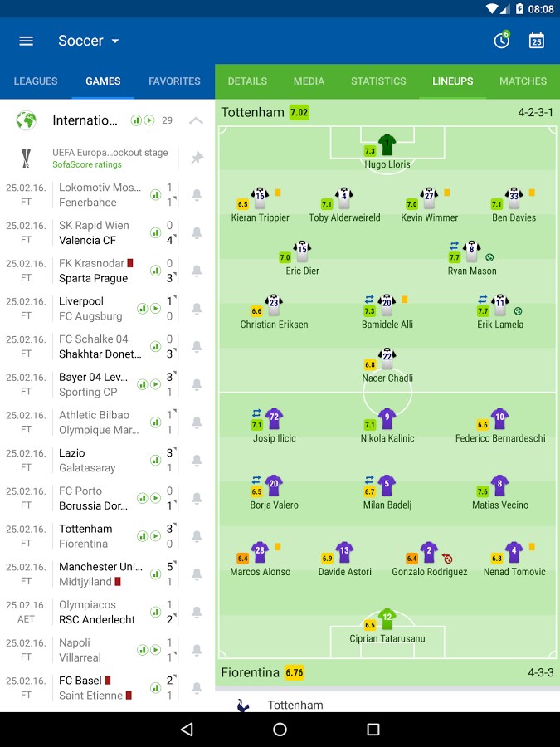Open the navigation drawer menu
The width and height of the screenshot is (560, 747).
point(26,40)
